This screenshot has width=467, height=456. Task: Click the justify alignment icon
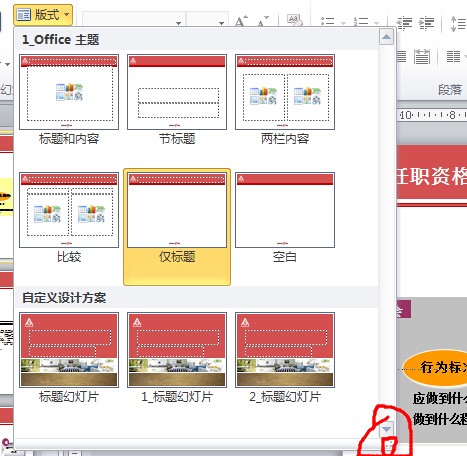[x=401, y=56]
